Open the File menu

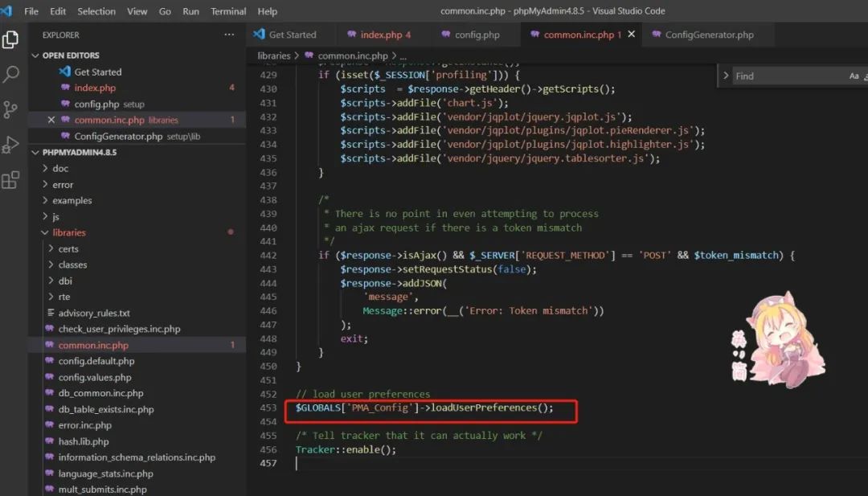(31, 11)
